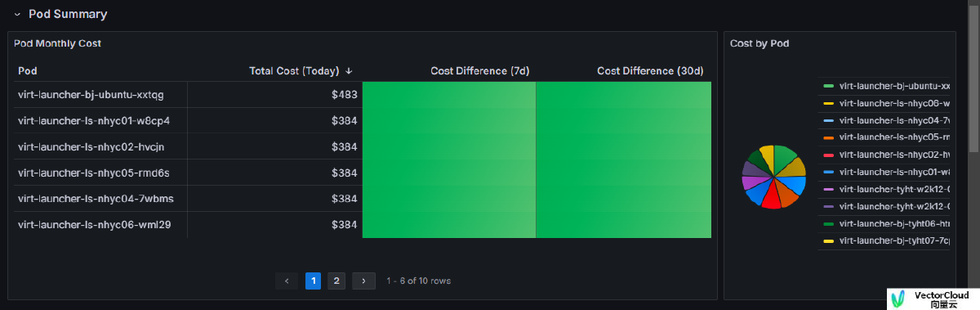Click 7d cost difference cell for nhyc06-wml29
The image size is (980, 310).
449,225
